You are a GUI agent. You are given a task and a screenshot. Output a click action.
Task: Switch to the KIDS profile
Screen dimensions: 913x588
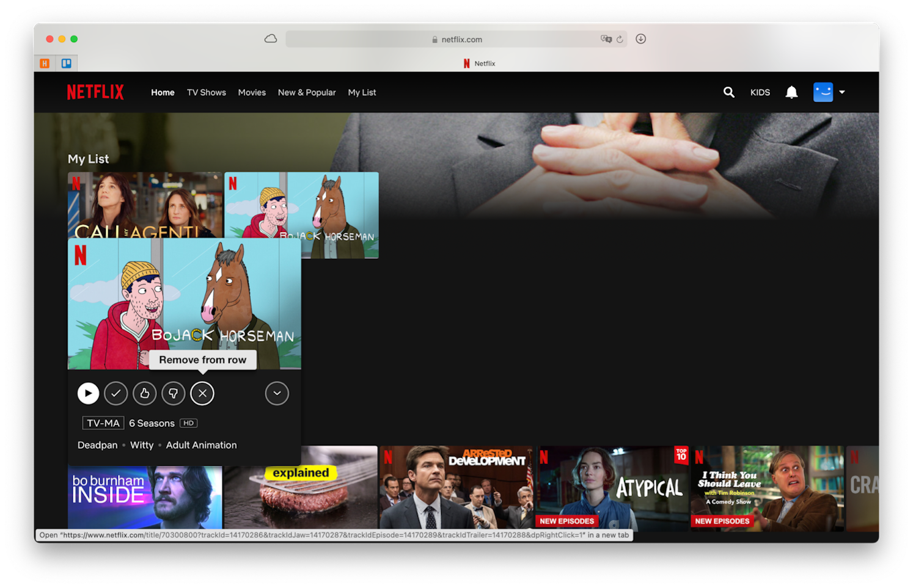point(760,92)
